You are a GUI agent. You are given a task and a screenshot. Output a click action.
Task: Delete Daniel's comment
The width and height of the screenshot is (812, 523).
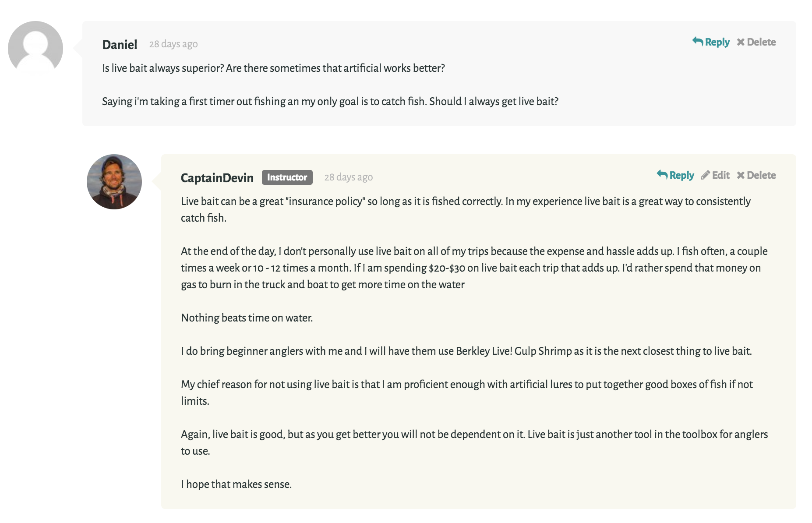pos(756,42)
